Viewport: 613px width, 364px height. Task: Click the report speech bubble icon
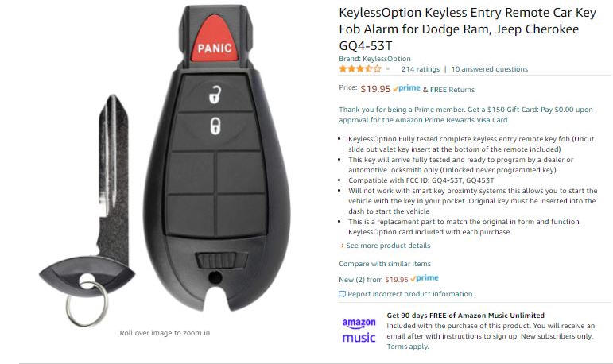342,294
